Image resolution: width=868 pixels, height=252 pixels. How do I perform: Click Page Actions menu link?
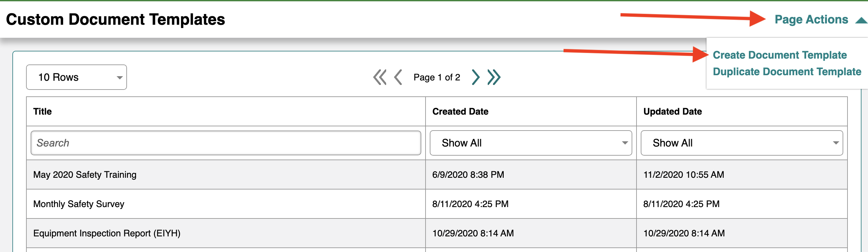[811, 20]
